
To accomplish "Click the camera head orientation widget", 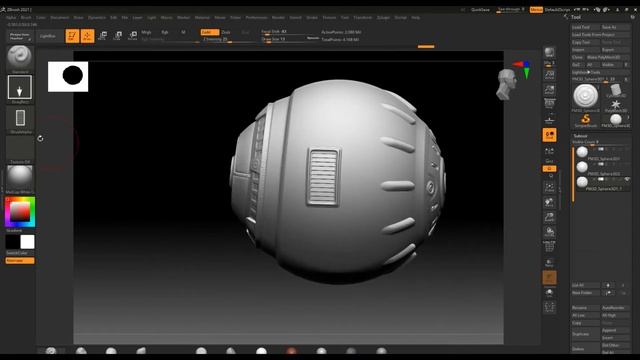I will point(506,84).
